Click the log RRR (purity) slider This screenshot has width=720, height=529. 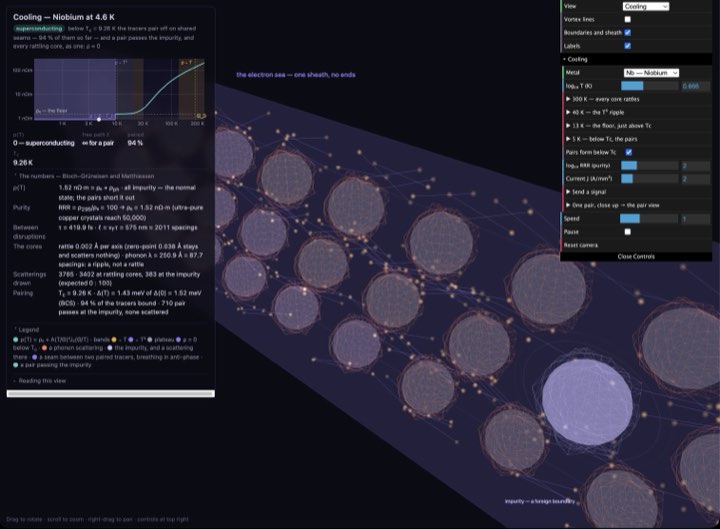pyautogui.click(x=649, y=165)
